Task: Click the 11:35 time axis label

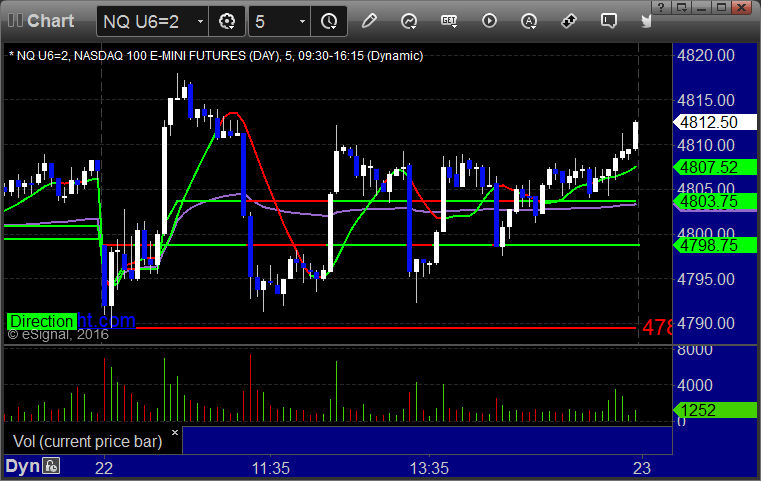Action: pos(270,468)
